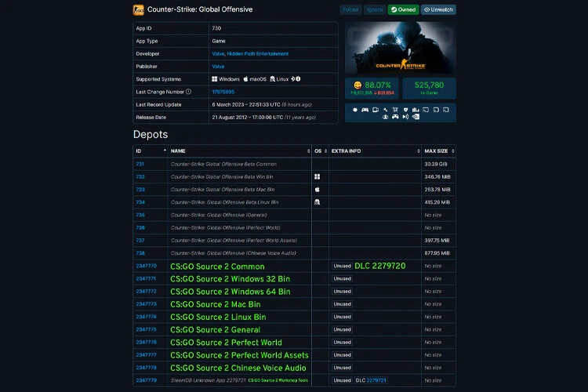The width and height of the screenshot is (588, 392).
Task: Open the Hidden Path Entertainment link
Action: coord(258,53)
